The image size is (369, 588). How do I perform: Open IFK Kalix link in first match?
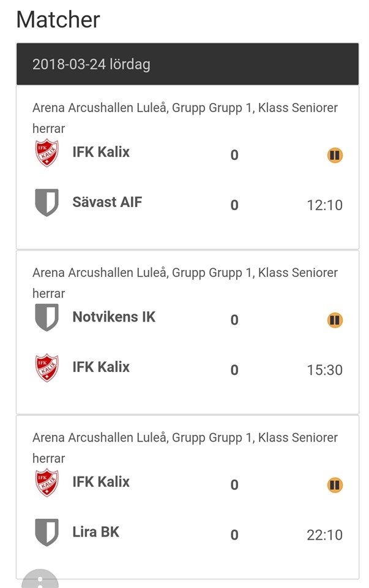pyautogui.click(x=101, y=152)
